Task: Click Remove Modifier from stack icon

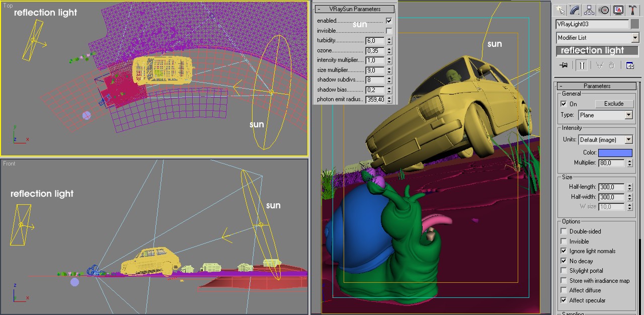Action: click(611, 65)
